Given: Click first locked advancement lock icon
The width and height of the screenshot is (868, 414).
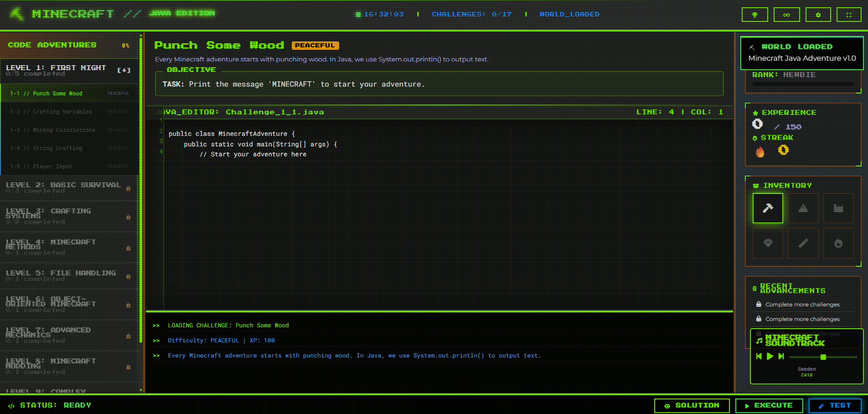Looking at the screenshot, I should 759,304.
